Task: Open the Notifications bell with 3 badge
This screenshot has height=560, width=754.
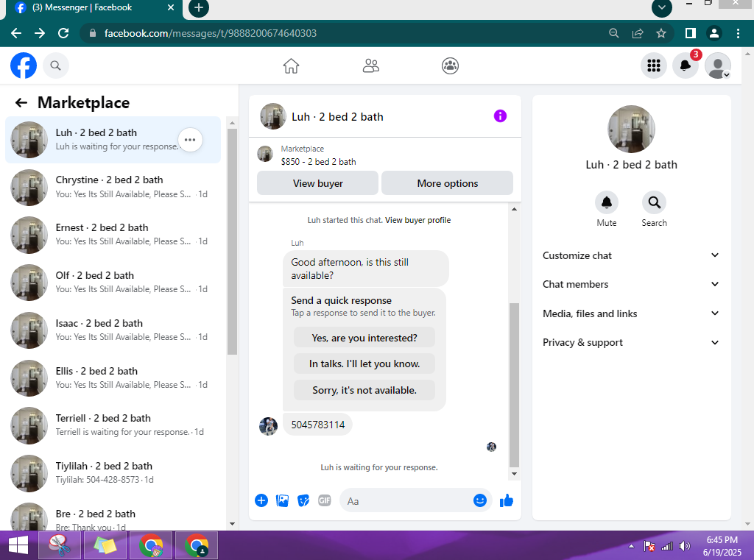Action: (686, 65)
